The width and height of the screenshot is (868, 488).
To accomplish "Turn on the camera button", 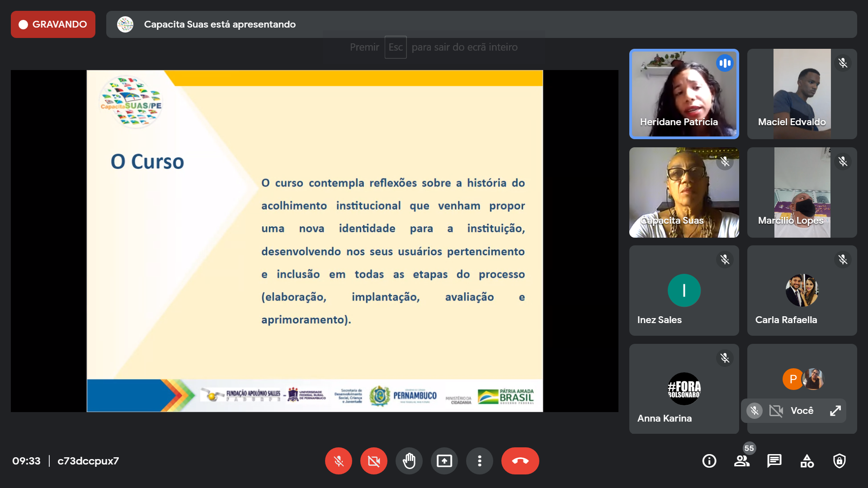I will [373, 461].
